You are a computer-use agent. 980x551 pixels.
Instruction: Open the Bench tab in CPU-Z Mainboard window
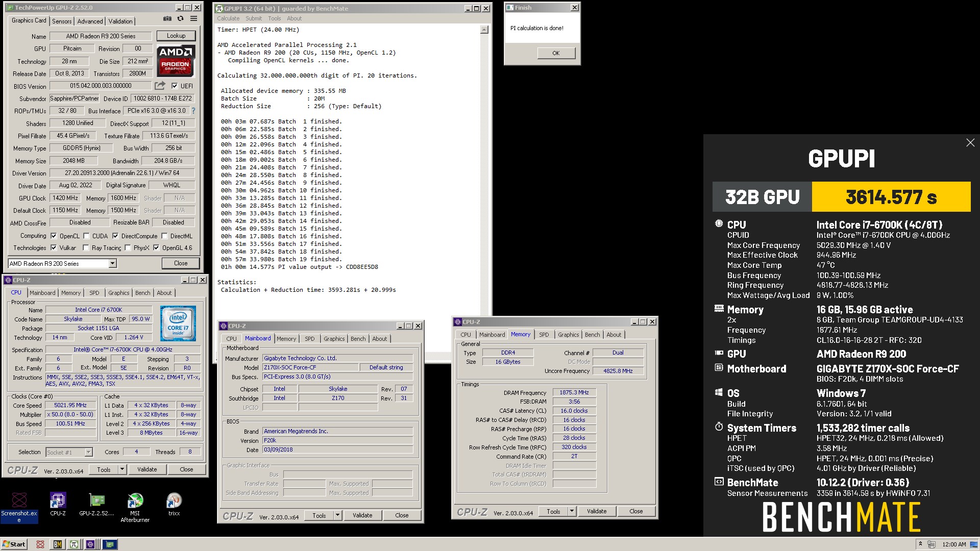[358, 339]
